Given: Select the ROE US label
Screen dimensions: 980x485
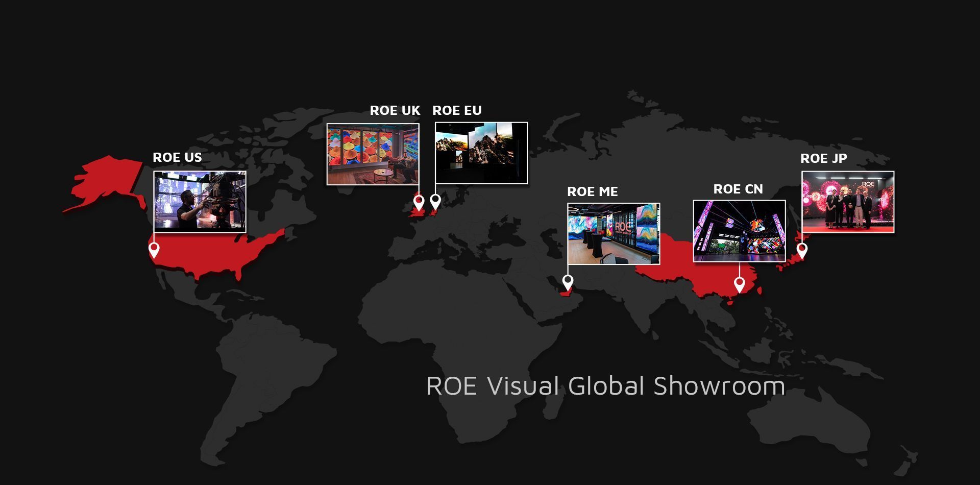Looking at the screenshot, I should [177, 157].
